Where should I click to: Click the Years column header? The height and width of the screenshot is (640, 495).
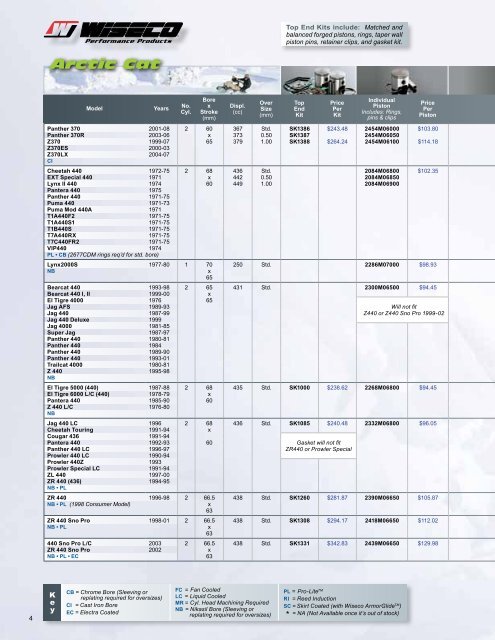pyautogui.click(x=161, y=109)
